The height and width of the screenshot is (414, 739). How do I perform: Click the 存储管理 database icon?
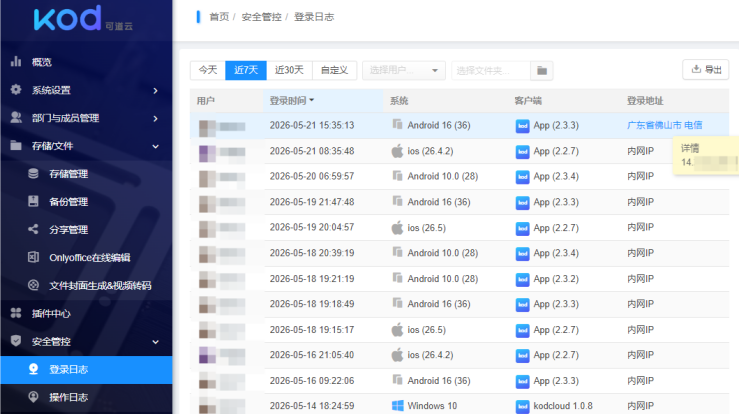click(x=33, y=174)
